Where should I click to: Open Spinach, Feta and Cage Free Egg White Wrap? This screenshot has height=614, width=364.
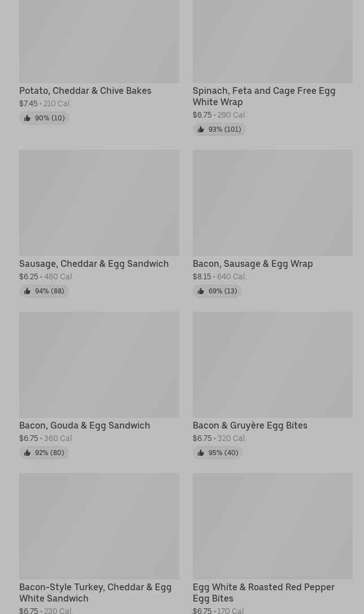(263, 96)
